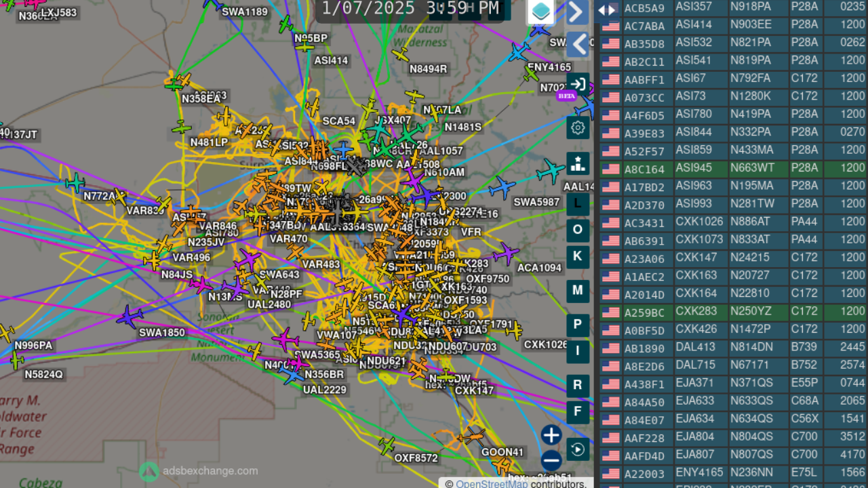Toggle the F map button
Screen dimensions: 868x488
coord(578,411)
